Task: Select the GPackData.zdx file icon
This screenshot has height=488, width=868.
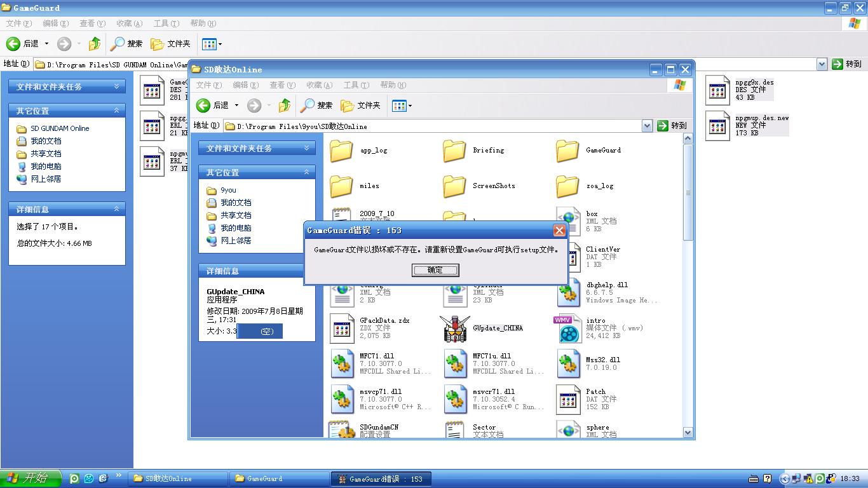Action: pyautogui.click(x=341, y=329)
